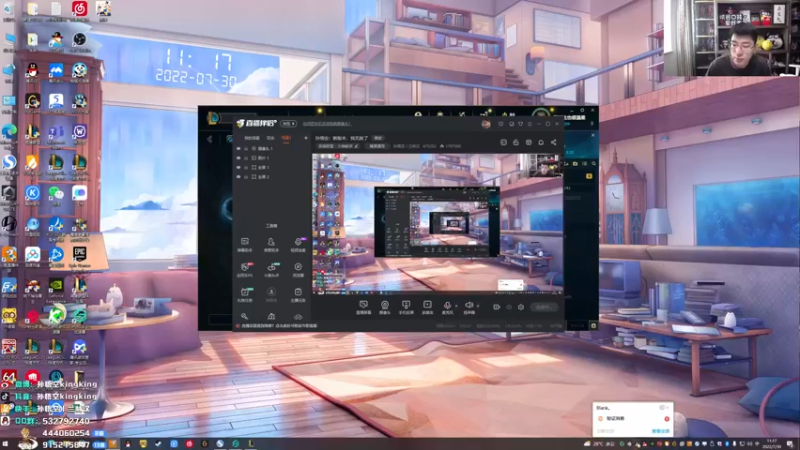Click webcam overlay in preview corner

(544, 165)
